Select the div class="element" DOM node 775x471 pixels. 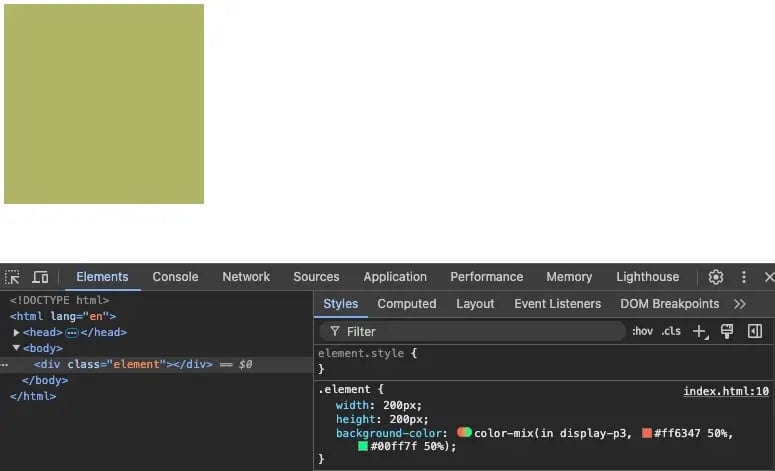pyautogui.click(x=124, y=364)
